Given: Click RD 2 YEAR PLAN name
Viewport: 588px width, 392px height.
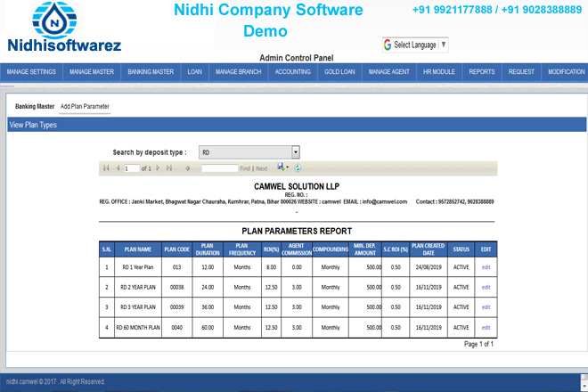Looking at the screenshot, I should tap(138, 288).
